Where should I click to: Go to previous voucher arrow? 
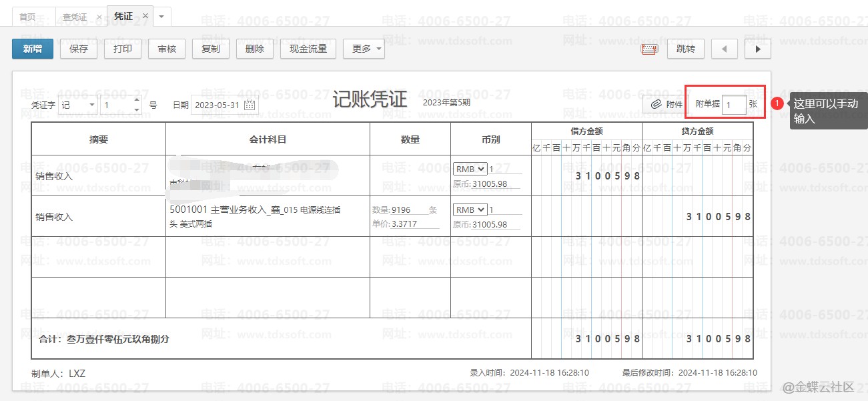(x=724, y=49)
